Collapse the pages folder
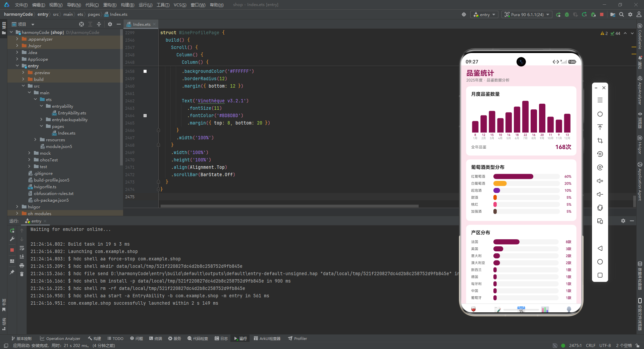Viewport: 644px width, 349px height. click(41, 126)
